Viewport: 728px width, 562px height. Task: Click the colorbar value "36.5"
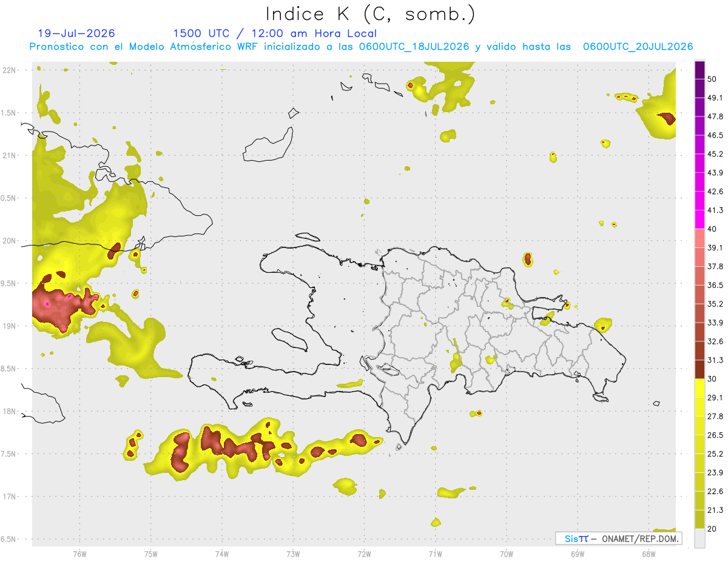[715, 285]
